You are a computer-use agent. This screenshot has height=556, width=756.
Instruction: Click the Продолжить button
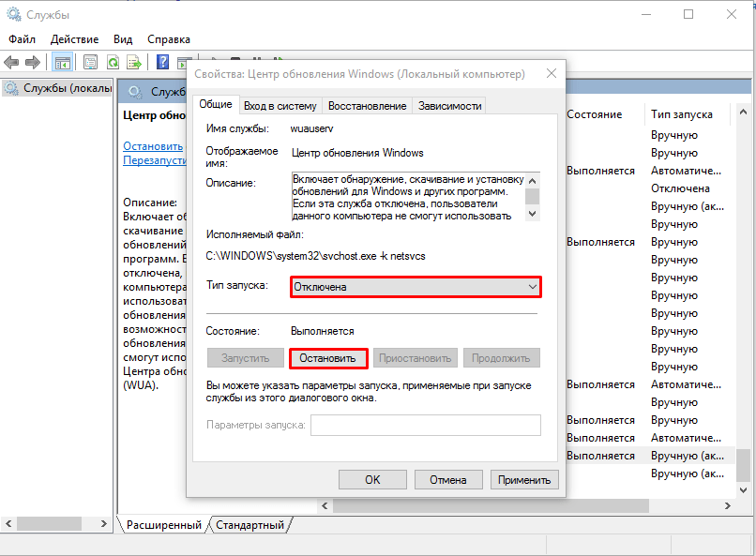coord(501,358)
